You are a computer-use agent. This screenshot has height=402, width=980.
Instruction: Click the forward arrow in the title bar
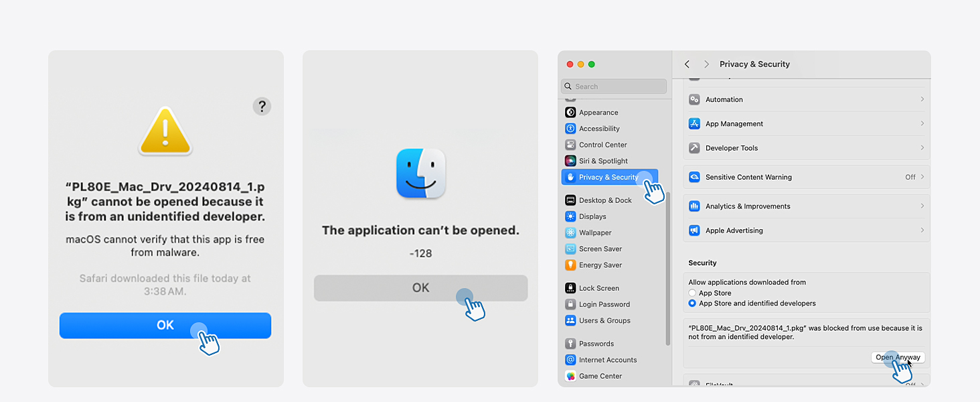pos(706,64)
